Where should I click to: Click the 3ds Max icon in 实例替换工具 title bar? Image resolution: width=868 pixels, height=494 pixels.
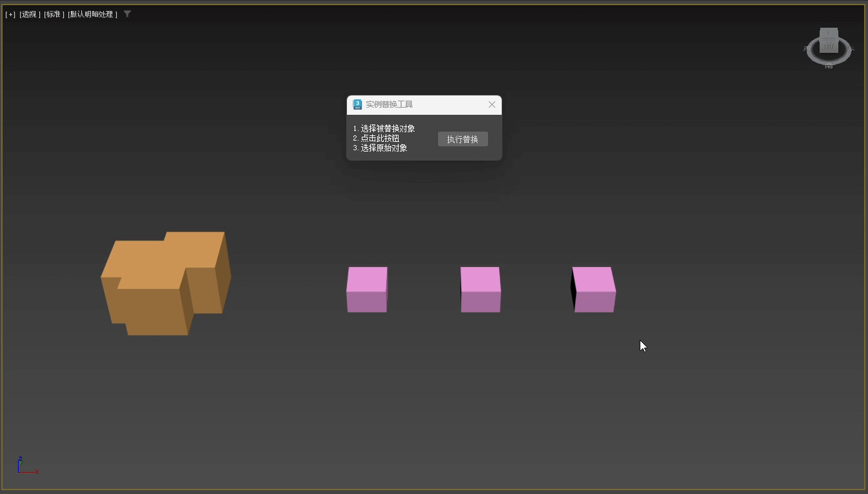point(357,104)
